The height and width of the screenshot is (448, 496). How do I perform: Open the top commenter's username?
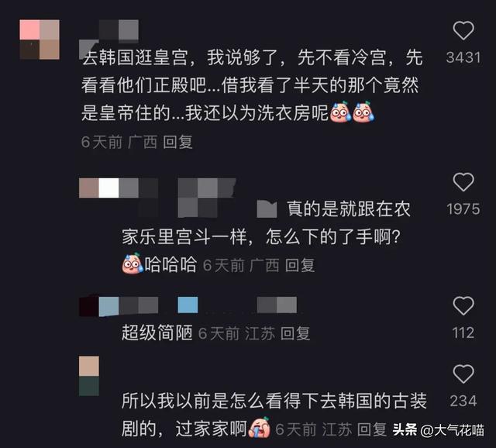pyautogui.click(x=109, y=38)
